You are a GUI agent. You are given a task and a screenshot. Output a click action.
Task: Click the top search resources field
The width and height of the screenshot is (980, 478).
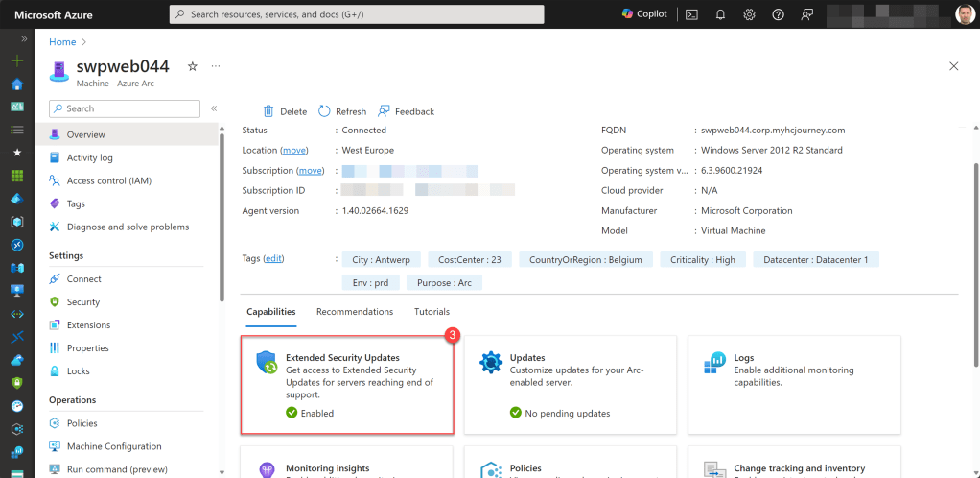(x=357, y=14)
